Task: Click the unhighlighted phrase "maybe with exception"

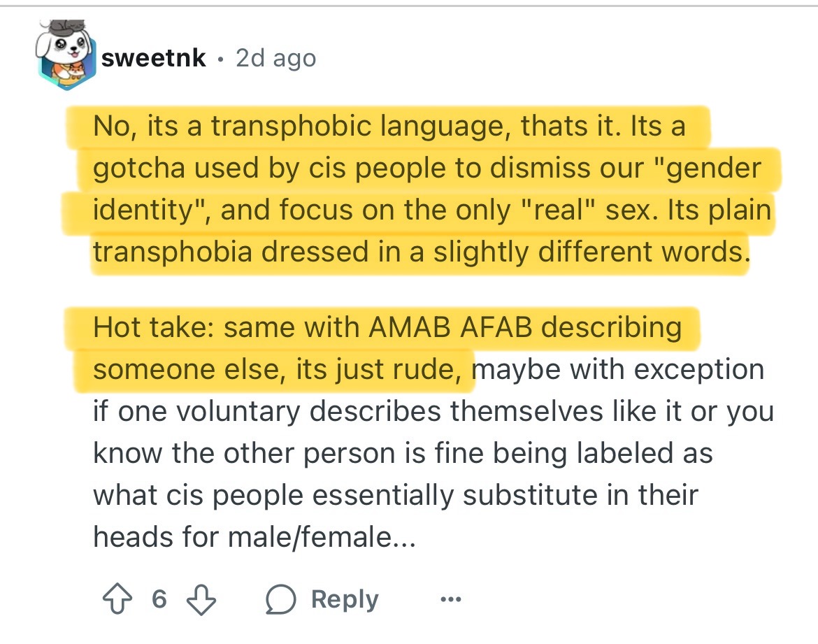Action: pyautogui.click(x=618, y=370)
